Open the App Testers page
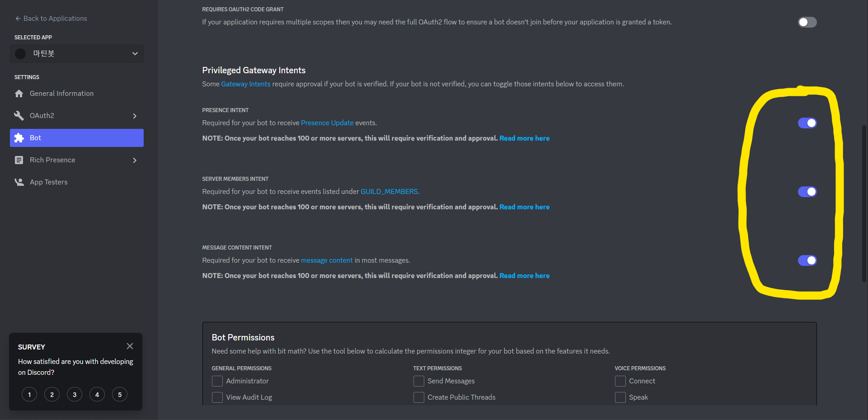The width and height of the screenshot is (868, 420). pyautogui.click(x=77, y=182)
